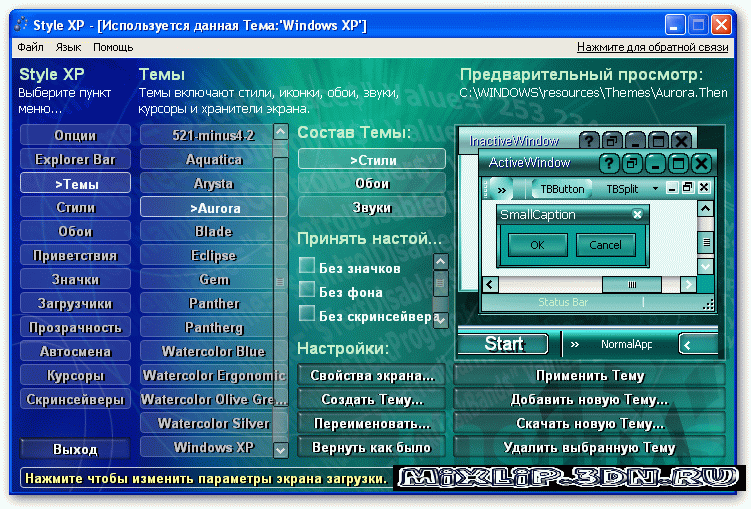
Task: Check the "Без скринсейвера" option
Action: click(307, 313)
